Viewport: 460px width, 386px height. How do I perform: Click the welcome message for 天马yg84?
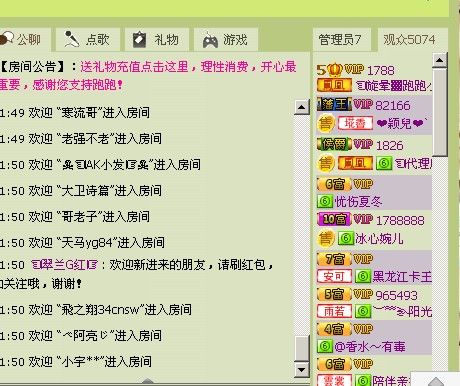pyautogui.click(x=82, y=243)
